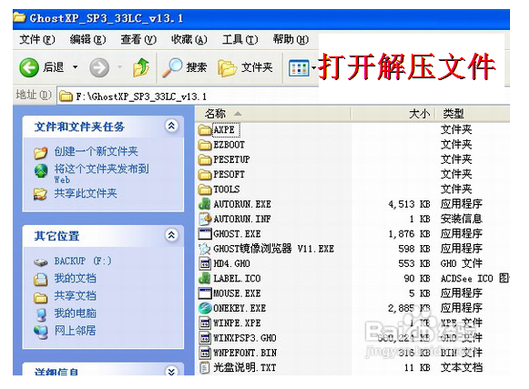Open the 收藏(A) menu

click(x=189, y=39)
